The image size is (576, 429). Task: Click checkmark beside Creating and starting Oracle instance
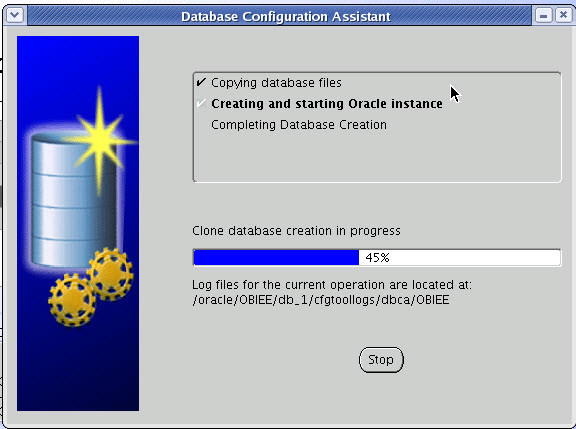point(201,103)
